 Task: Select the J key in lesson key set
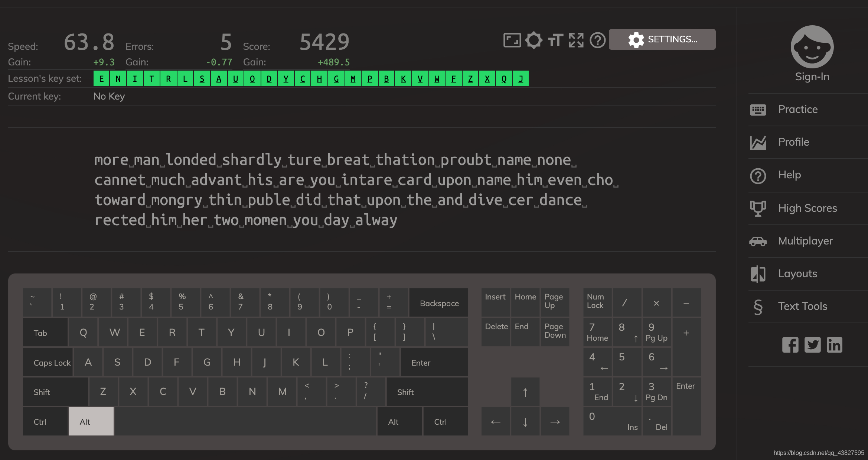[521, 79]
